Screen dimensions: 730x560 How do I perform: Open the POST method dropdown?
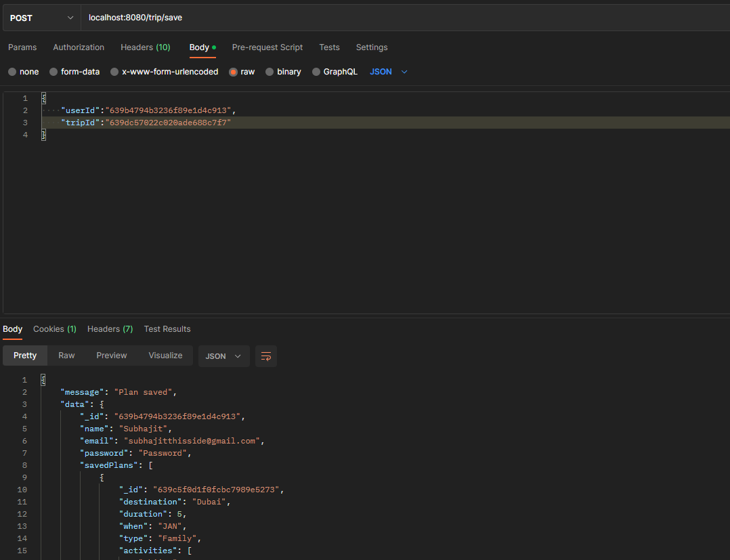[42, 18]
